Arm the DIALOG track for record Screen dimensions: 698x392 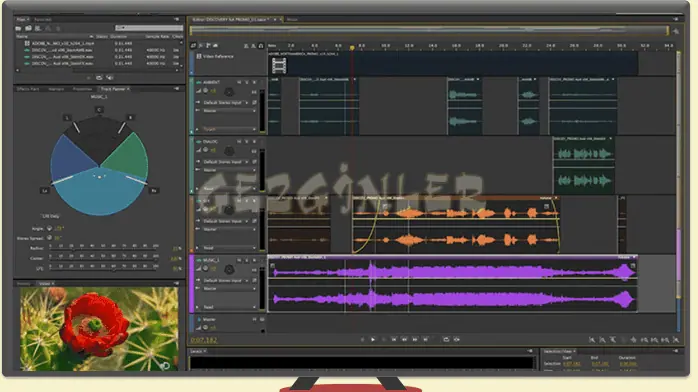point(254,141)
